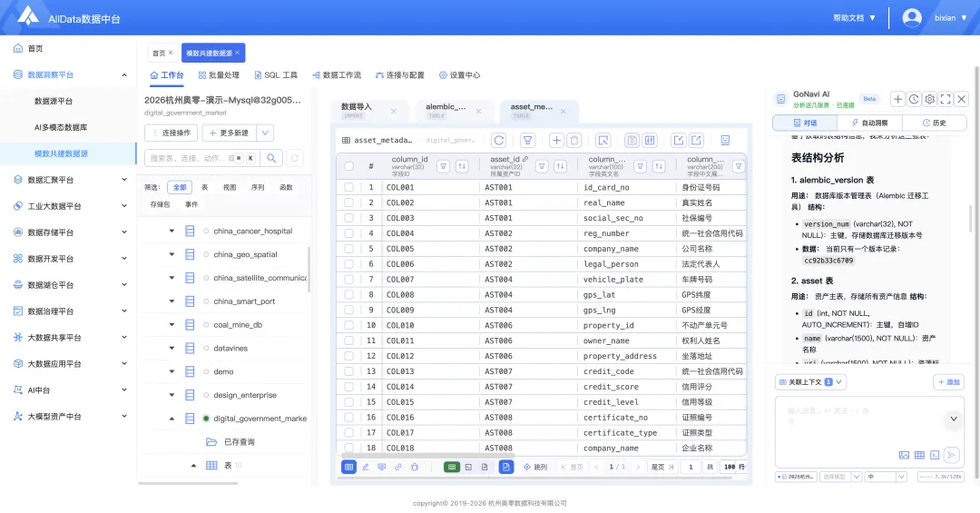Switch to the alembic_ table tab
The image size is (980, 513).
pos(453,111)
